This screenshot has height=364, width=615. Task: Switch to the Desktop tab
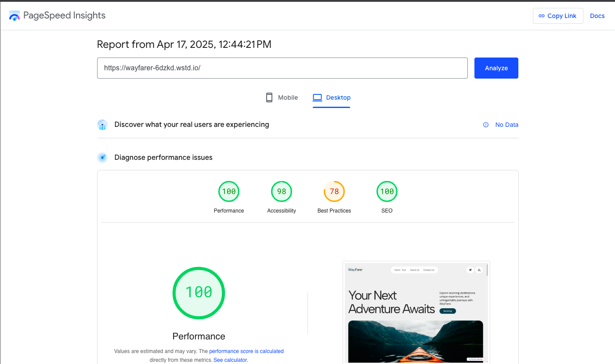[332, 97]
